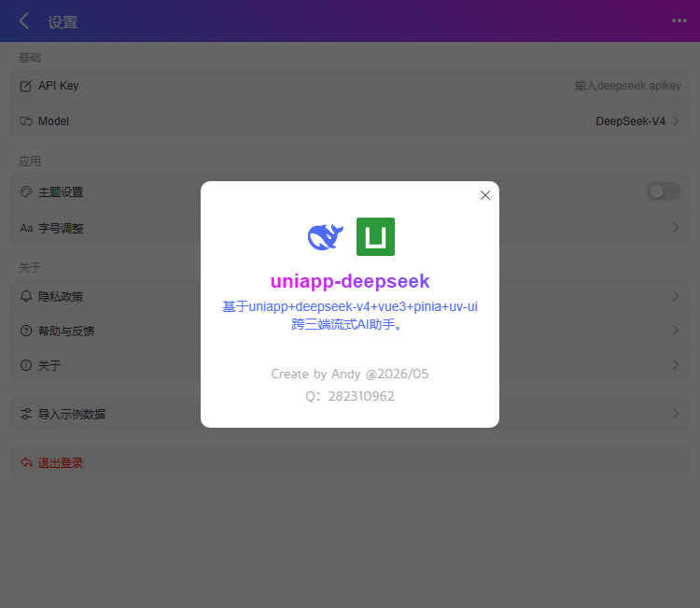Open the 帮助与反馈 menu item
The height and width of the screenshot is (608, 700).
coord(350,331)
